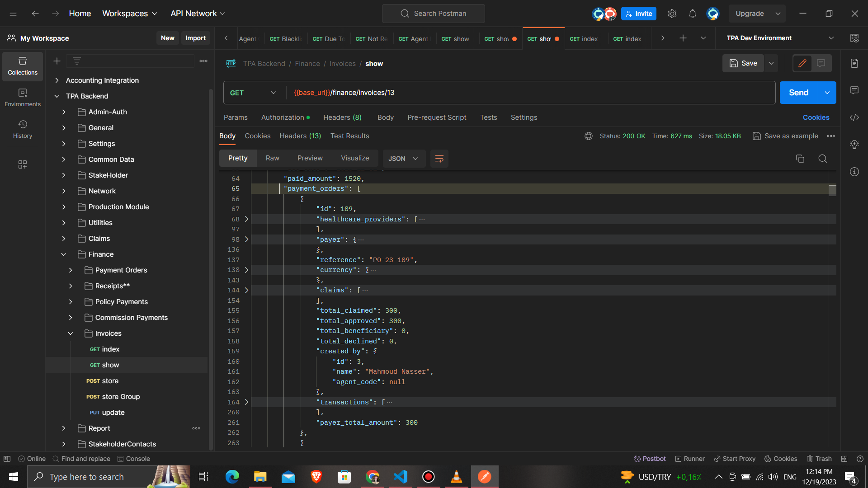
Task: Click the request URL input field
Action: pyautogui.click(x=529, y=93)
